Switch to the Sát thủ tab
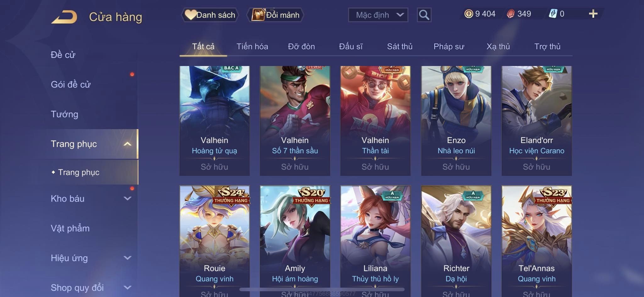The image size is (644, 297). [x=399, y=46]
